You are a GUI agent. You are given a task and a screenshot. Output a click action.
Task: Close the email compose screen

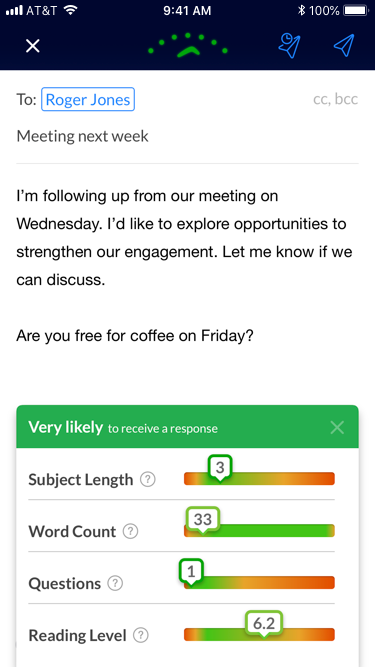coord(33,46)
